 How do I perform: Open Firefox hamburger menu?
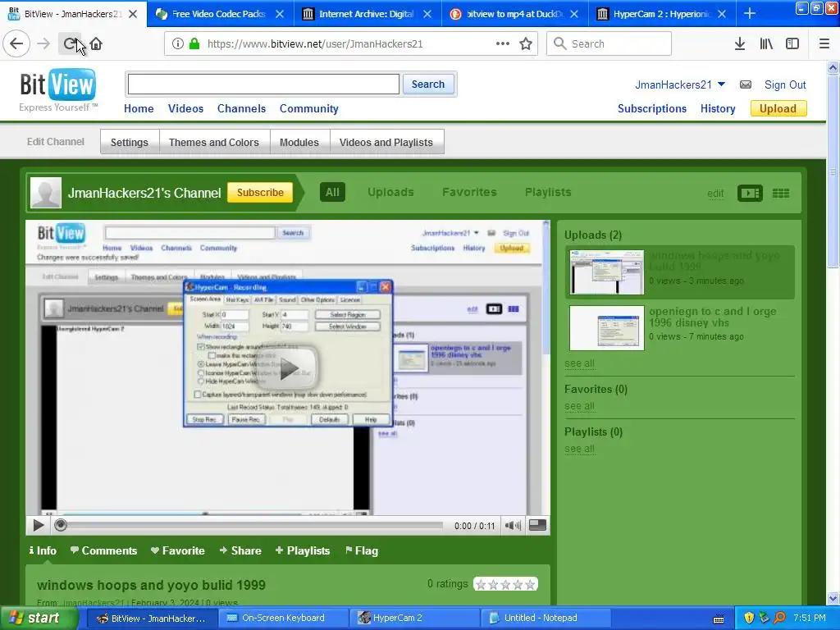[x=824, y=44]
